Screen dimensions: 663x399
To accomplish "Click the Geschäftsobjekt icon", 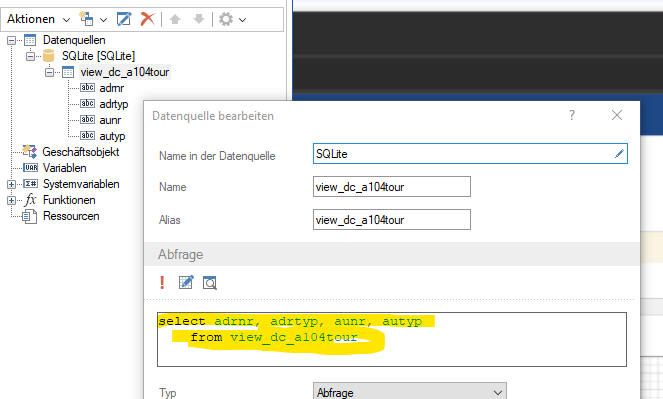I will click(x=30, y=152).
